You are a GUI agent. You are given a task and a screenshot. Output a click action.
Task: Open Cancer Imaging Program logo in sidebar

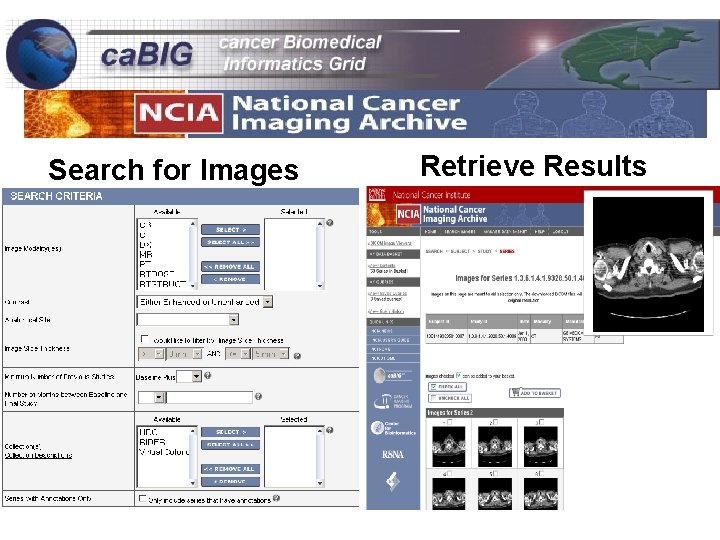point(393,401)
